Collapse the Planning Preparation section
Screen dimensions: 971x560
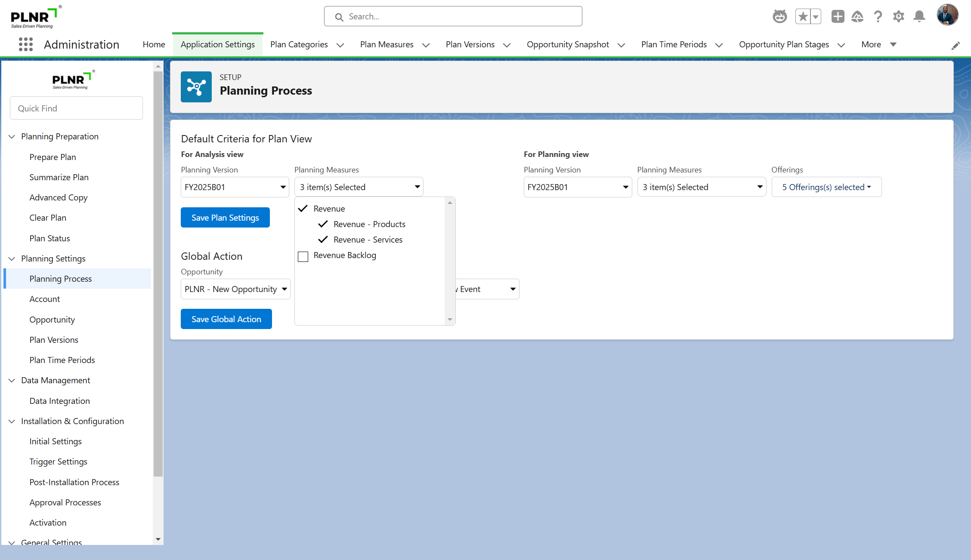click(12, 136)
